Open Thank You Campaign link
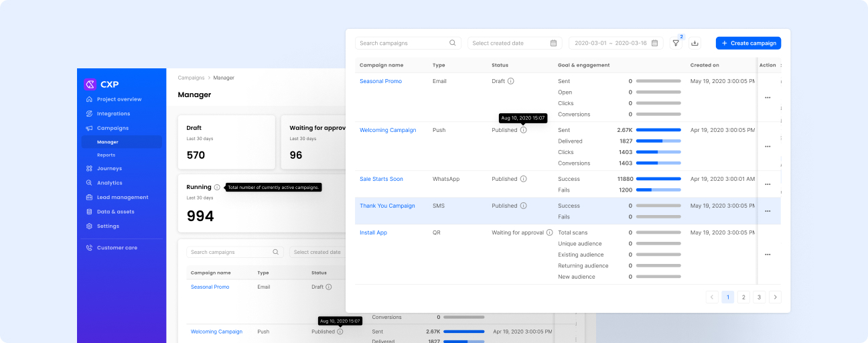The height and width of the screenshot is (343, 868). coord(387,206)
